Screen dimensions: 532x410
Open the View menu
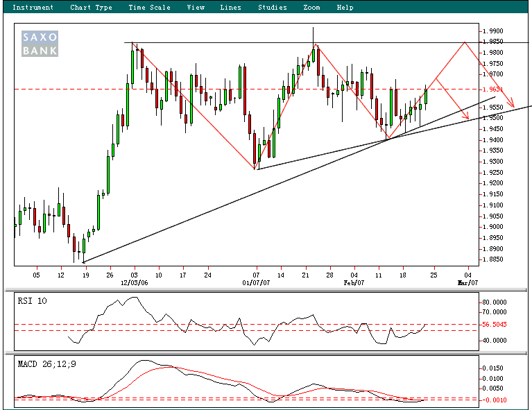point(196,7)
